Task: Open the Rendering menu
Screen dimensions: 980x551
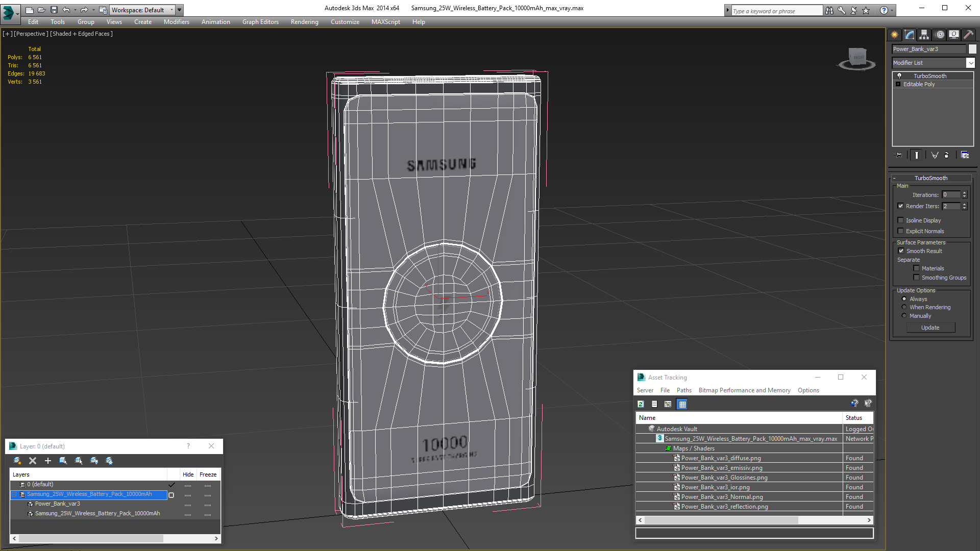Action: click(305, 22)
